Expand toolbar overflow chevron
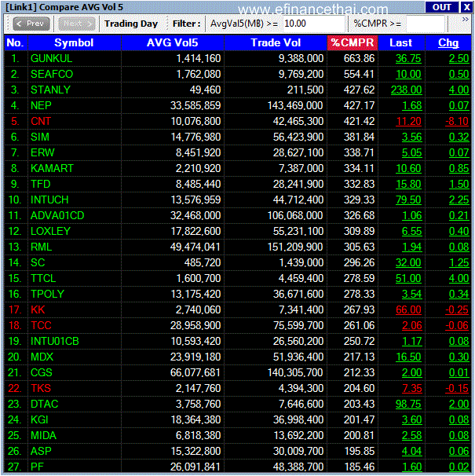 click(x=465, y=20)
